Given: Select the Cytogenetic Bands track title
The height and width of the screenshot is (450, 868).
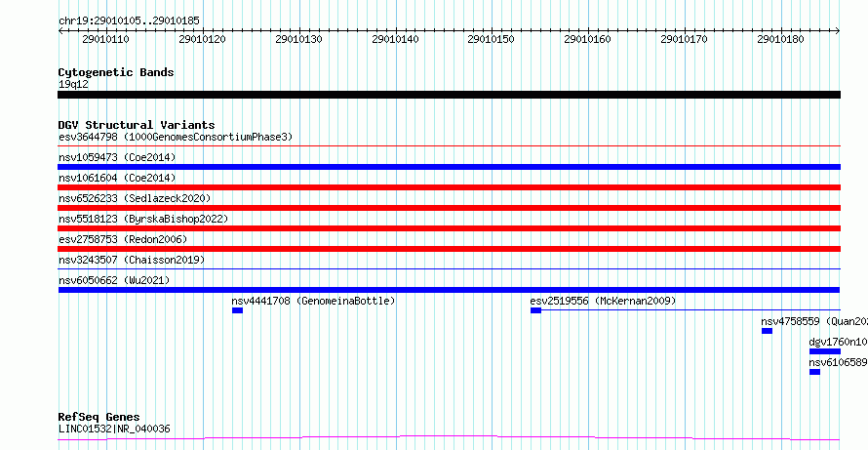Looking at the screenshot, I should (116, 72).
